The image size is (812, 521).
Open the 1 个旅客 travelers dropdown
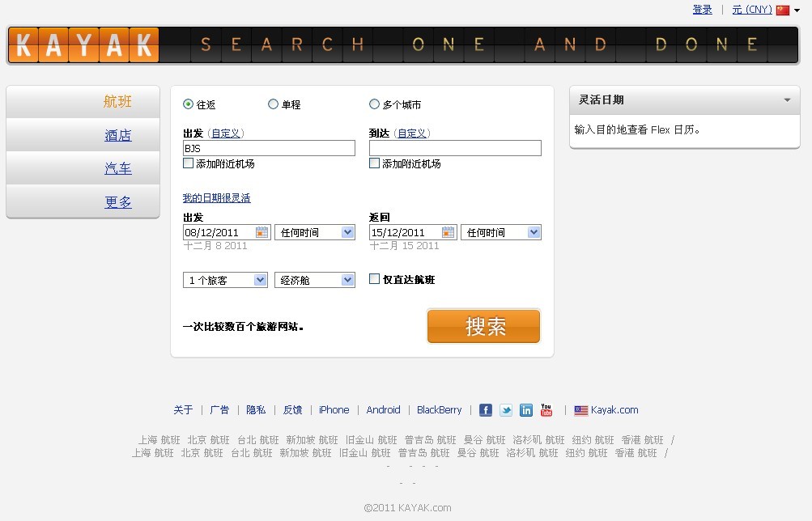[225, 280]
